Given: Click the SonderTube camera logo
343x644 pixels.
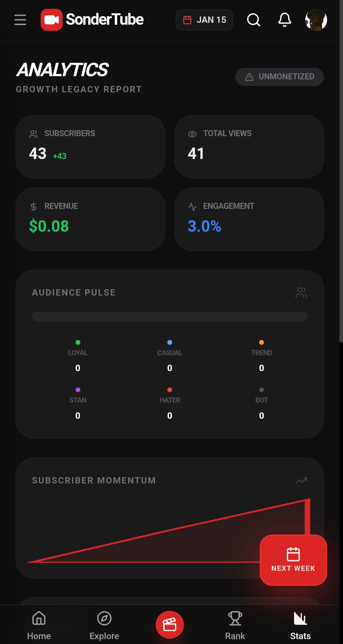Looking at the screenshot, I should tap(51, 20).
